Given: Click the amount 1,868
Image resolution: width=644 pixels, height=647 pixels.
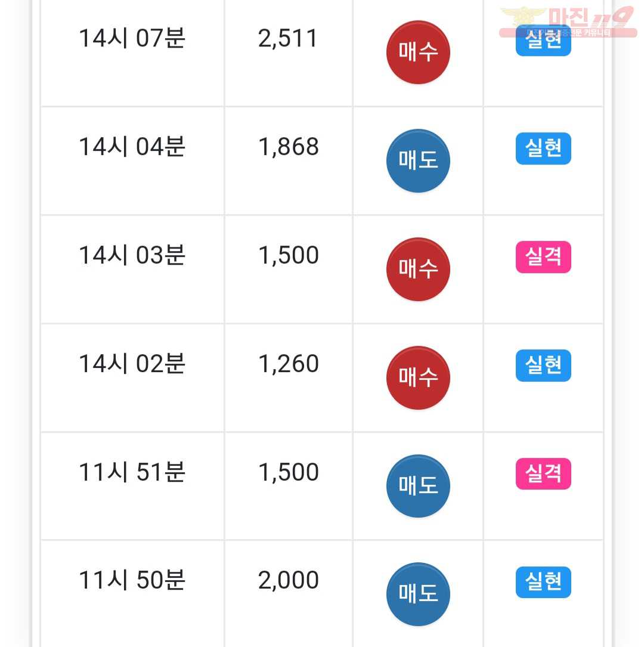Looking at the screenshot, I should (288, 147).
